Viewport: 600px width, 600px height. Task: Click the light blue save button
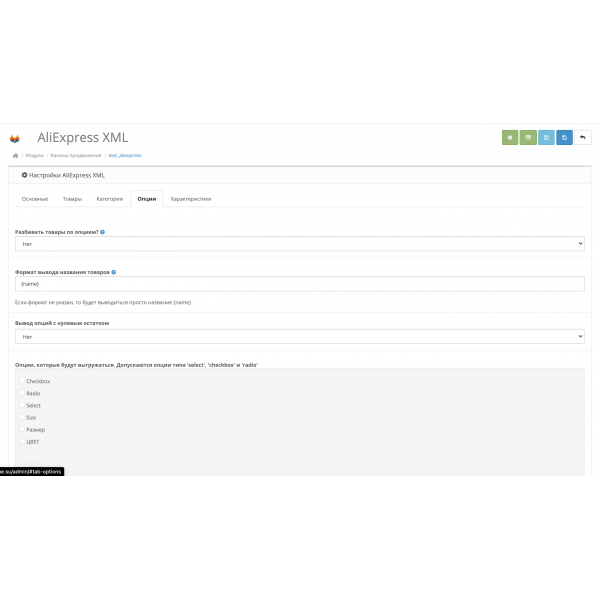(546, 137)
